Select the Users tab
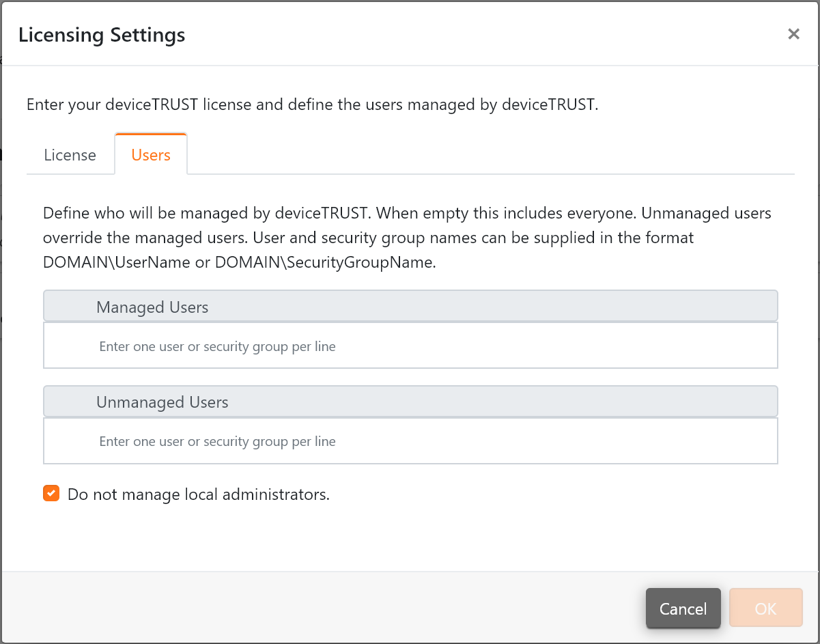Screen dimensions: 820x644 [x=150, y=155]
